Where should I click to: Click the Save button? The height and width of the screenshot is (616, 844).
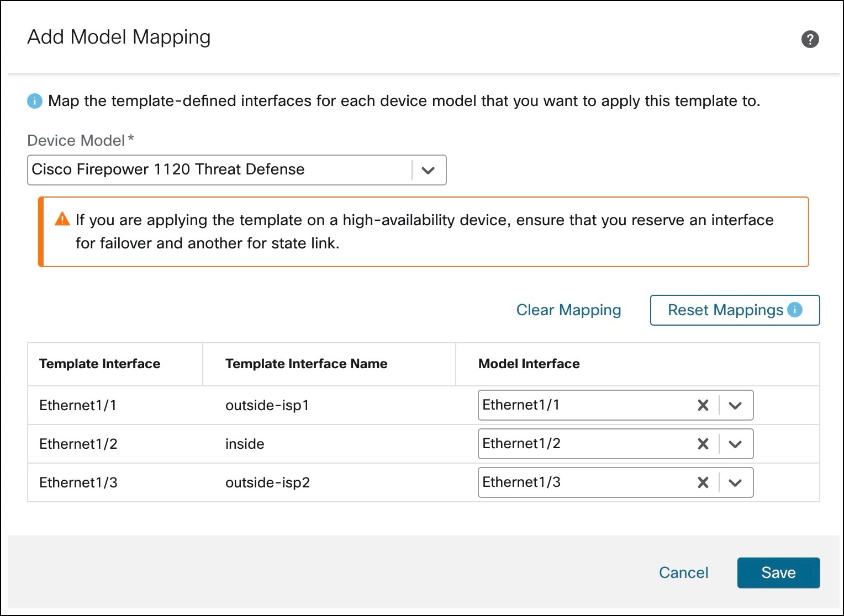click(x=778, y=572)
